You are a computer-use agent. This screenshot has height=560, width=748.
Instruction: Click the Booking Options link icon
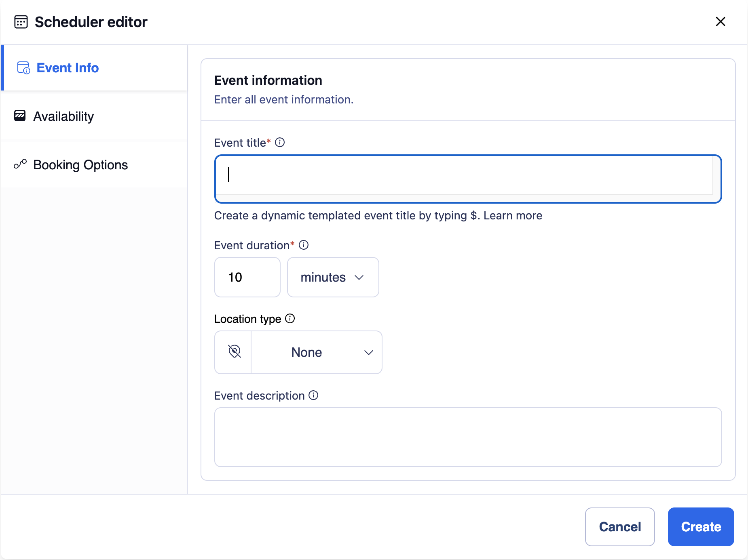20,164
